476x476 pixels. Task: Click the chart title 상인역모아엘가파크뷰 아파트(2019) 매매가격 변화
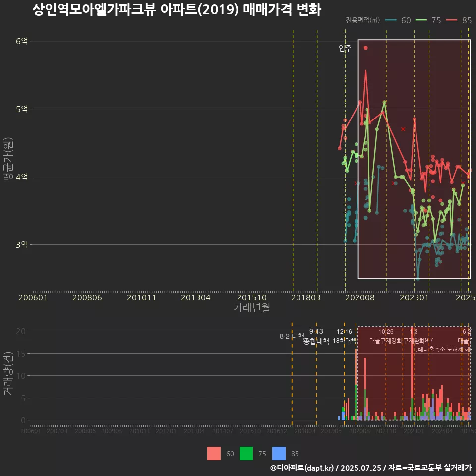click(177, 10)
